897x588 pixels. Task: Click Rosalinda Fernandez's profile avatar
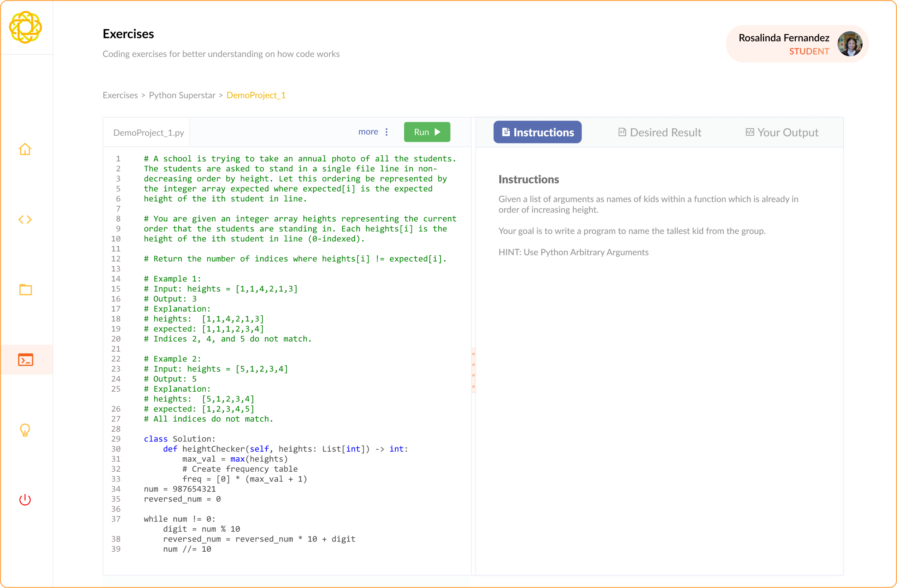coord(851,43)
